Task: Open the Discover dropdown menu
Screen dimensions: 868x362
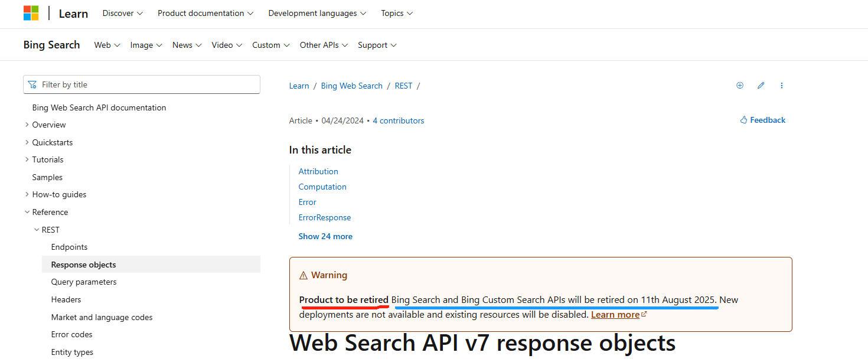Action: click(x=123, y=13)
